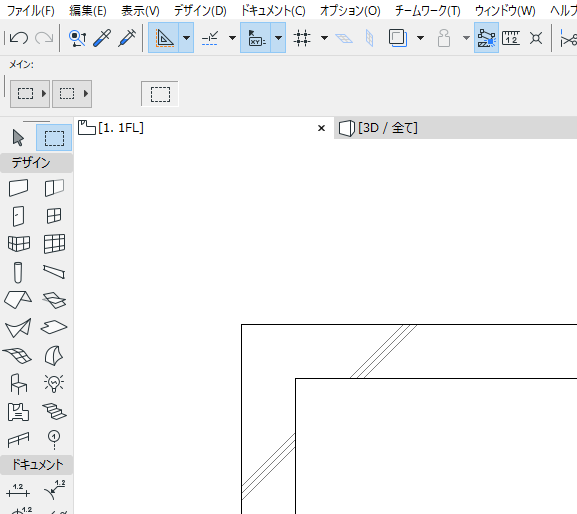Select the Mesh tool
The width and height of the screenshot is (577, 514).
tap(17, 355)
